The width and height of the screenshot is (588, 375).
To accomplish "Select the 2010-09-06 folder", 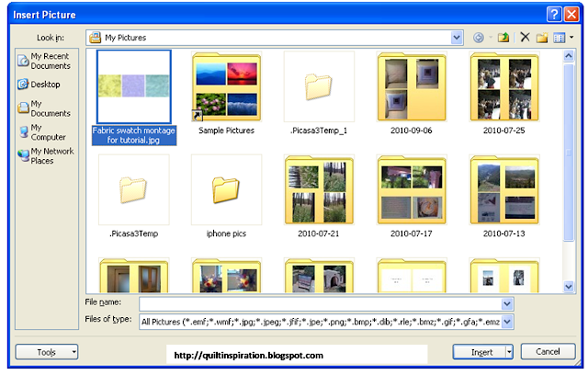I will (x=412, y=86).
